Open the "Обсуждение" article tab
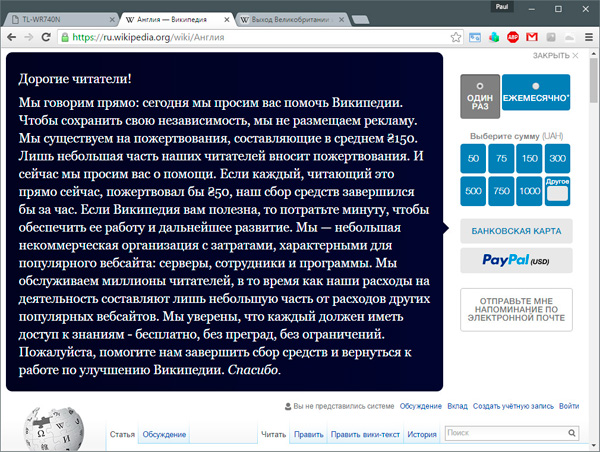The height and width of the screenshot is (452, 600). click(164, 435)
